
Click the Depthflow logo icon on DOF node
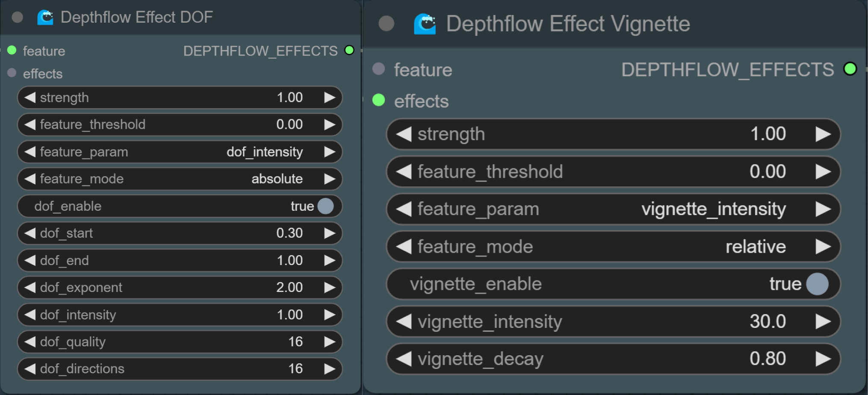45,17
